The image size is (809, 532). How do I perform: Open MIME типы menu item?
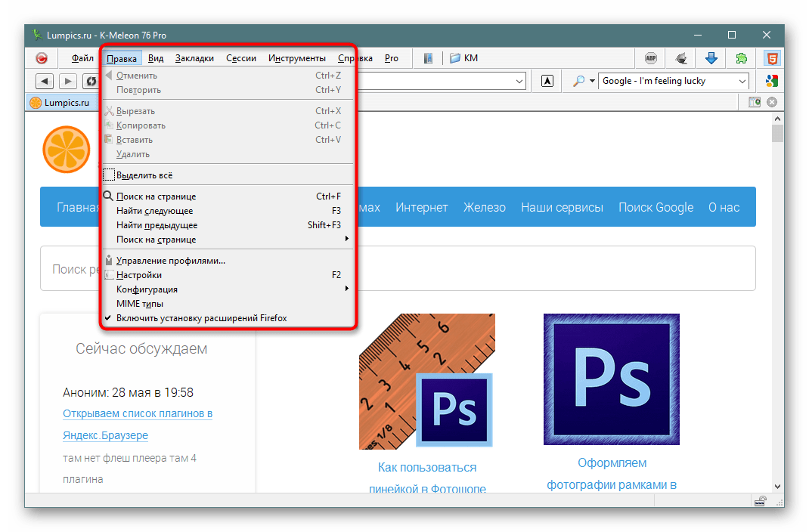(228, 304)
